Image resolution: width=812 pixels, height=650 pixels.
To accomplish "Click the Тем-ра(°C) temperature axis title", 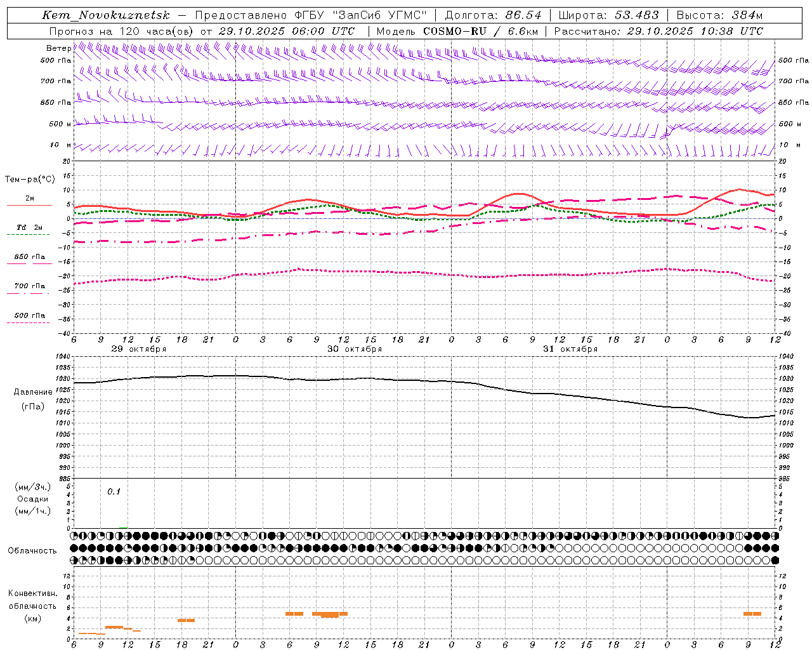I will click(x=29, y=180).
